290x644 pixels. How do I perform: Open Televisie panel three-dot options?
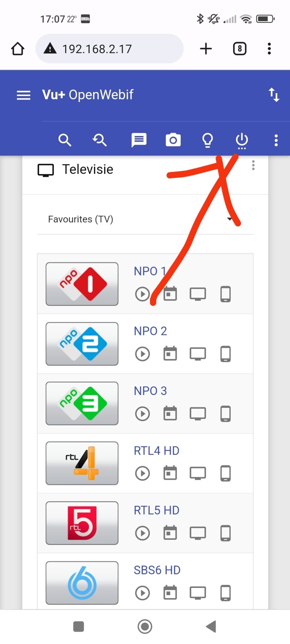pyautogui.click(x=253, y=165)
